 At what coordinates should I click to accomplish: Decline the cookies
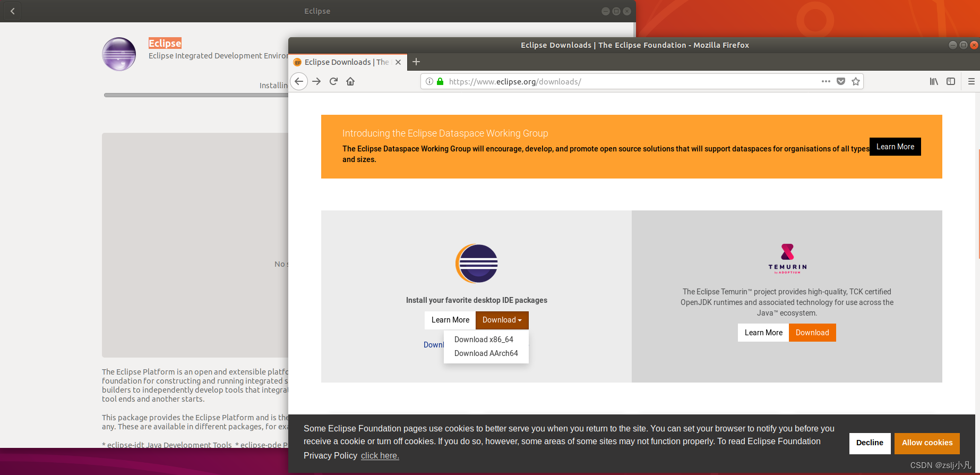[x=870, y=443]
